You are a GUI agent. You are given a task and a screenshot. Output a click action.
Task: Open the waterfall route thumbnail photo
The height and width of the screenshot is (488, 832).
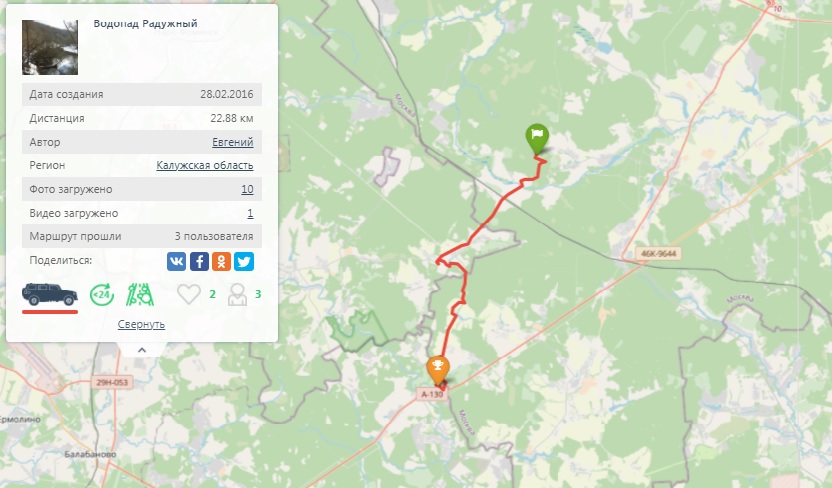click(x=50, y=47)
